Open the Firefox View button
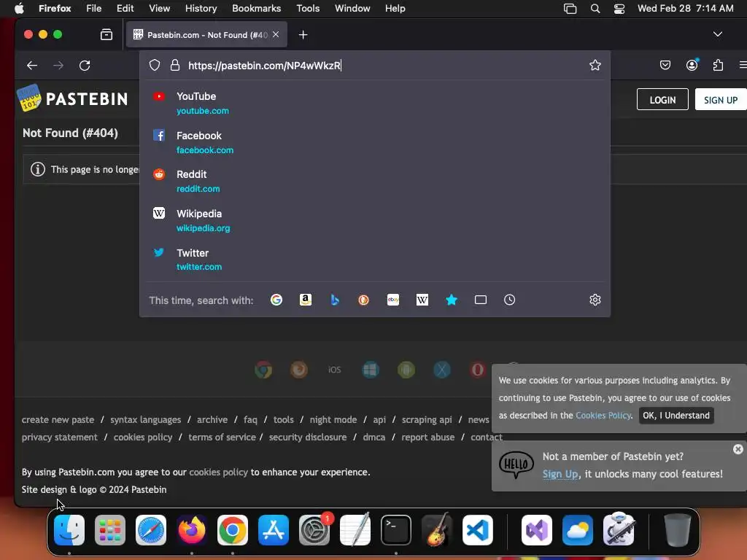The image size is (747, 560). point(107,34)
